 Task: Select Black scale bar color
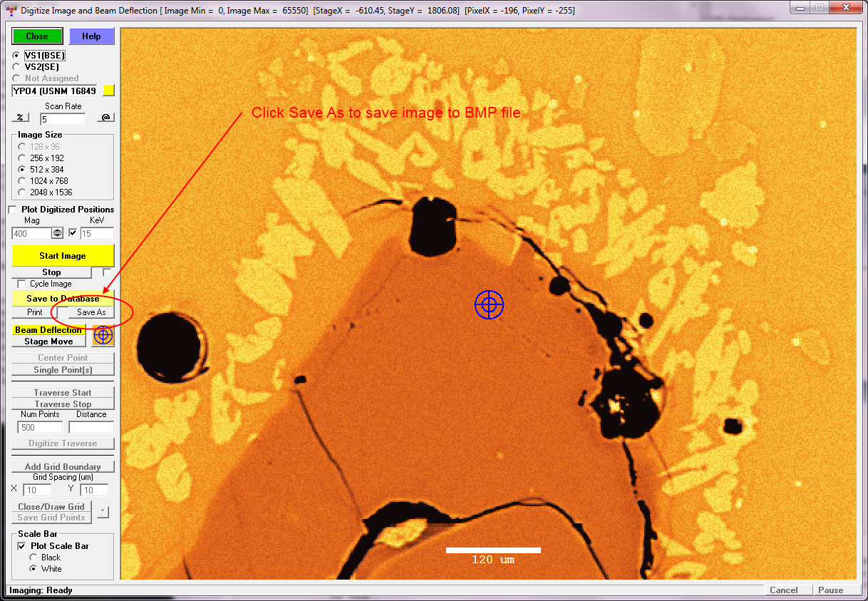[x=33, y=558]
